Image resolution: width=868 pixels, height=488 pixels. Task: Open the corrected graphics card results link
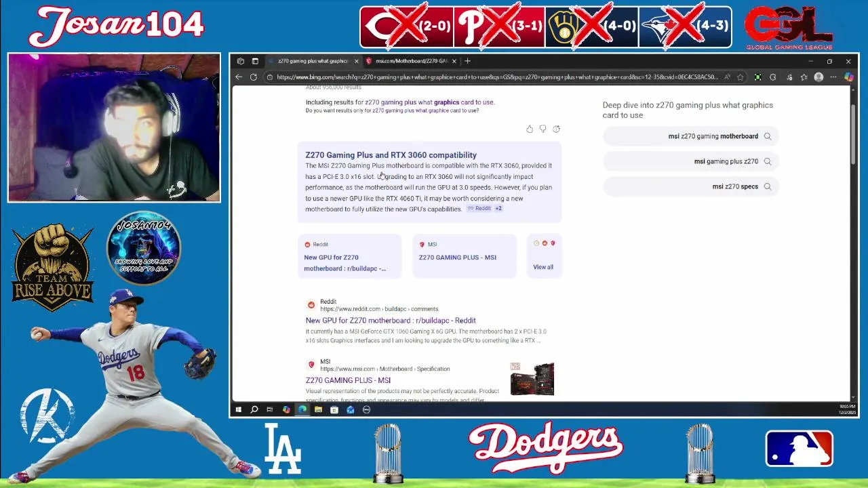[429, 102]
